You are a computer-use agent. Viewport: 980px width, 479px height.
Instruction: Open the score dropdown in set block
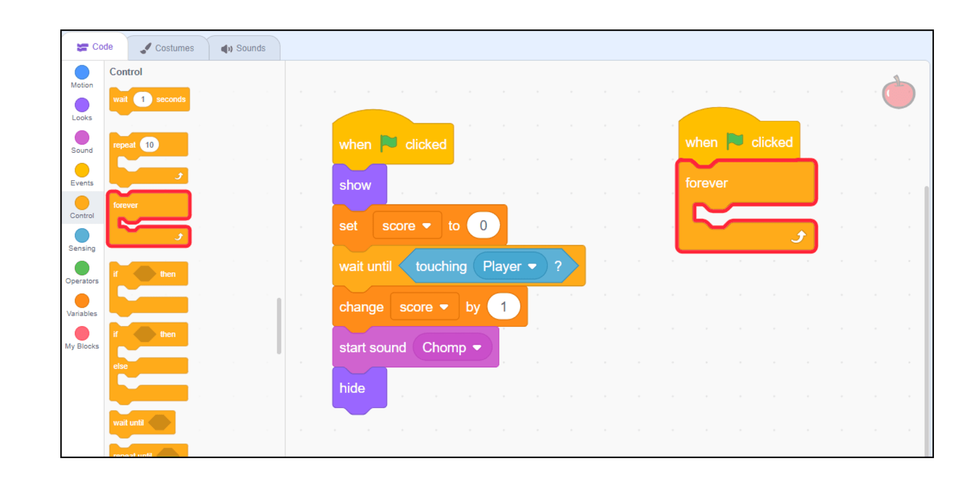pyautogui.click(x=407, y=226)
